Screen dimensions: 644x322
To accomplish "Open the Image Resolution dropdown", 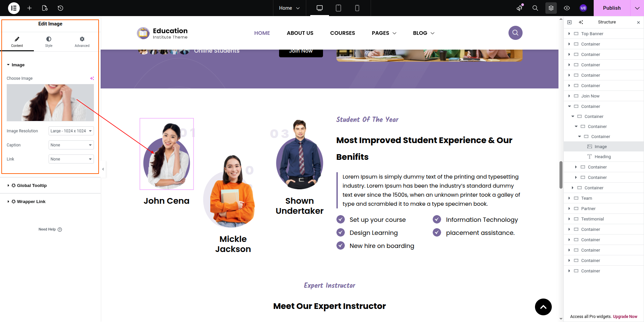I will point(71,131).
